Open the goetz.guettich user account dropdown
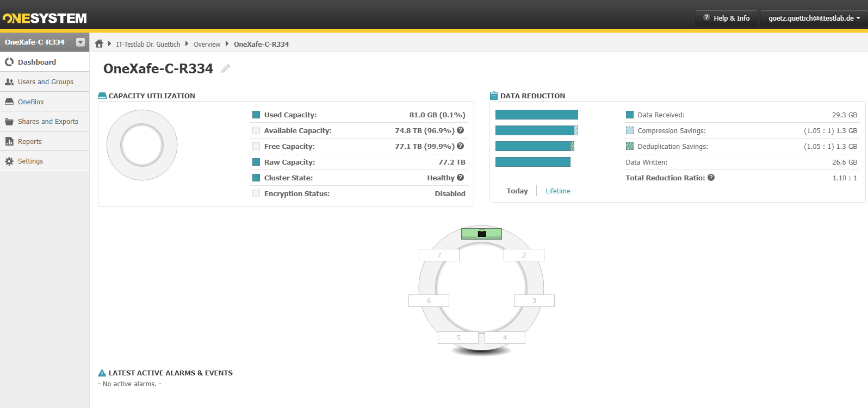 (x=814, y=18)
